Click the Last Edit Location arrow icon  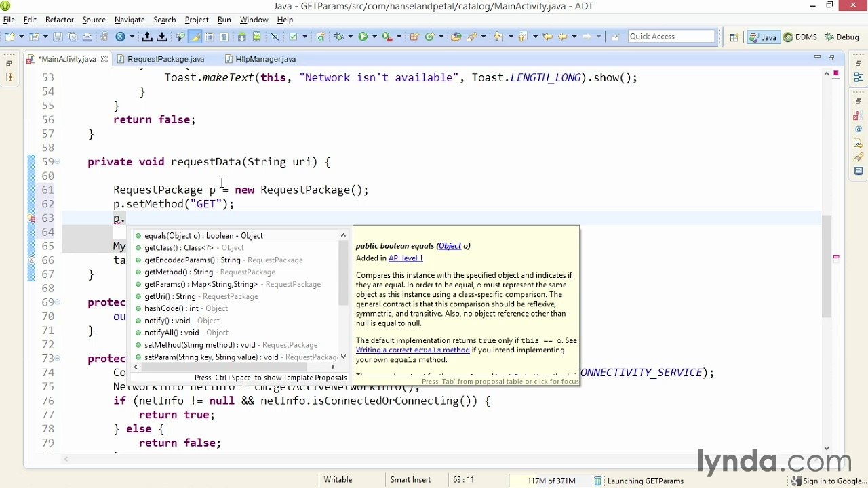[x=547, y=37]
